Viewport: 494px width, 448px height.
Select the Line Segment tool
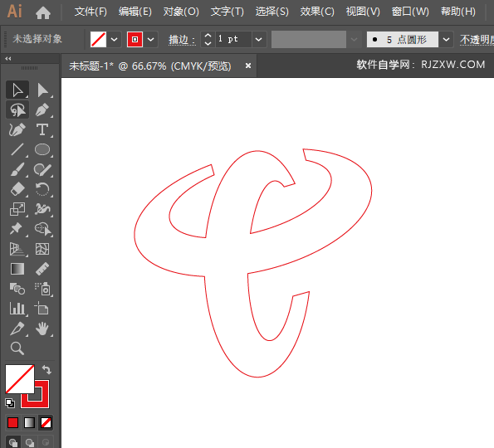click(17, 149)
